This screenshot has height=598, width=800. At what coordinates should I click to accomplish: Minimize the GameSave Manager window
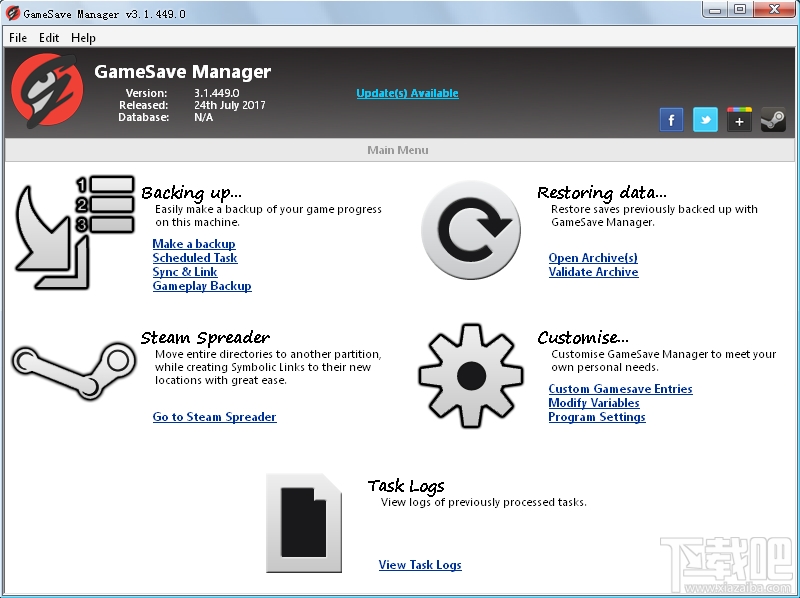point(715,10)
